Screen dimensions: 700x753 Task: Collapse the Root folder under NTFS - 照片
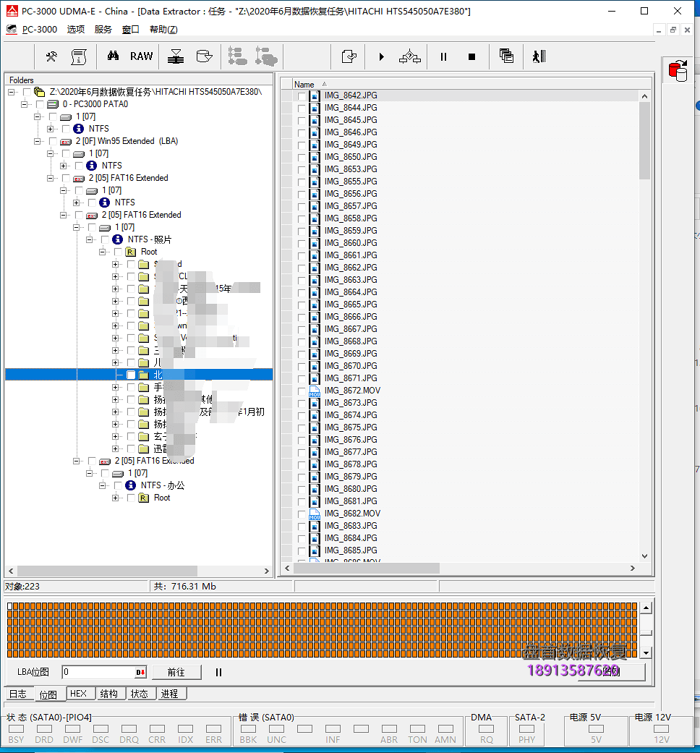[x=102, y=252]
